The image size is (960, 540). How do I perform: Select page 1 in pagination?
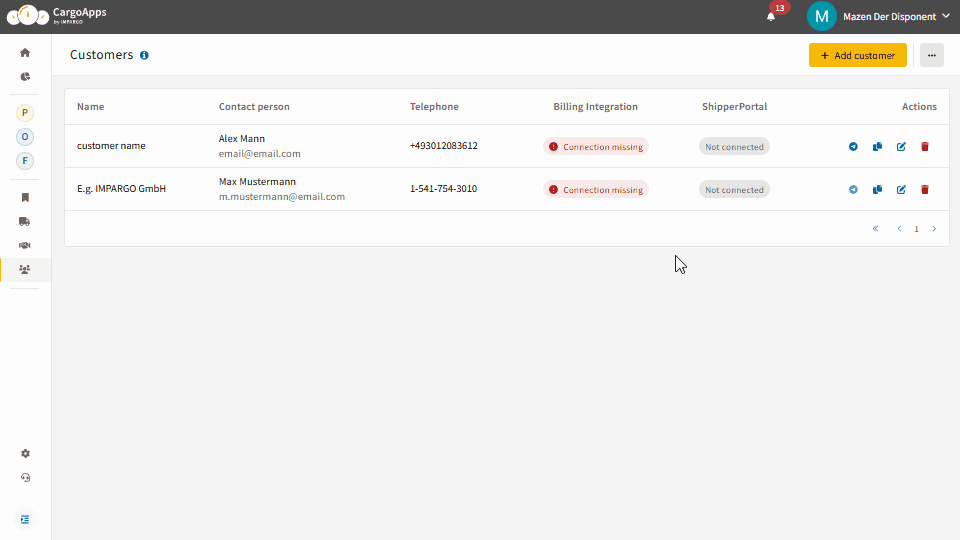coord(917,229)
